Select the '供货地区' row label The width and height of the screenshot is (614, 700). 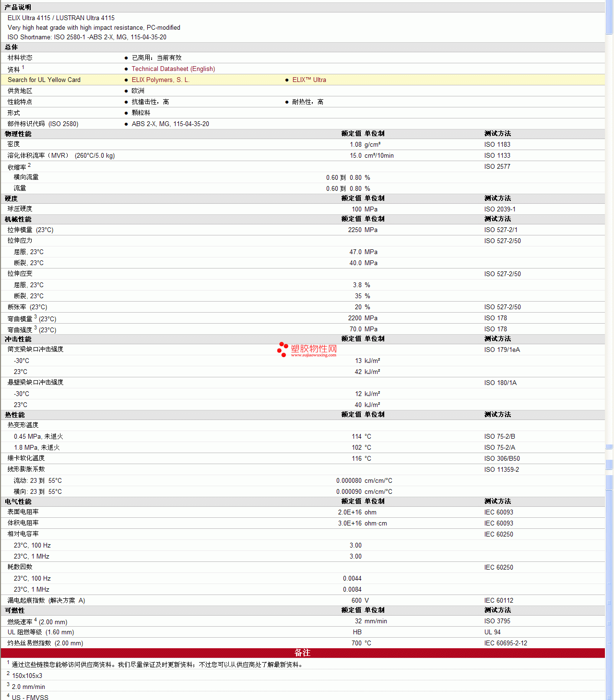coord(20,91)
